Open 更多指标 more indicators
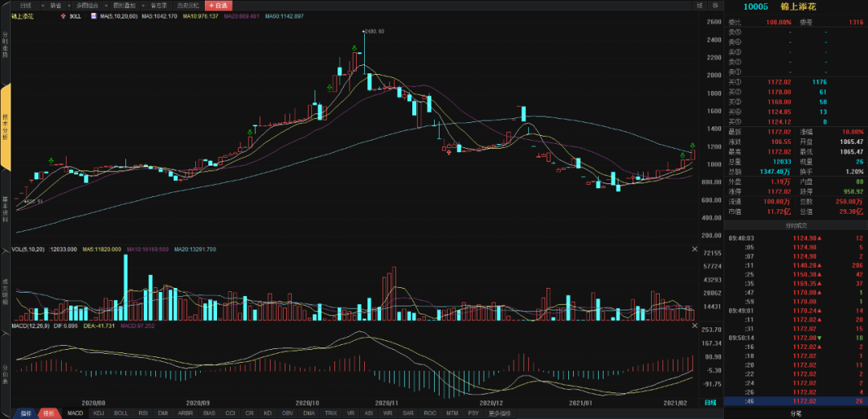868x419 pixels. tap(499, 413)
